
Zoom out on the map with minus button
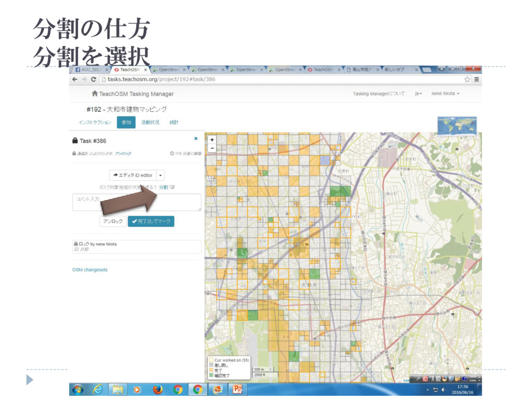tap(212, 148)
